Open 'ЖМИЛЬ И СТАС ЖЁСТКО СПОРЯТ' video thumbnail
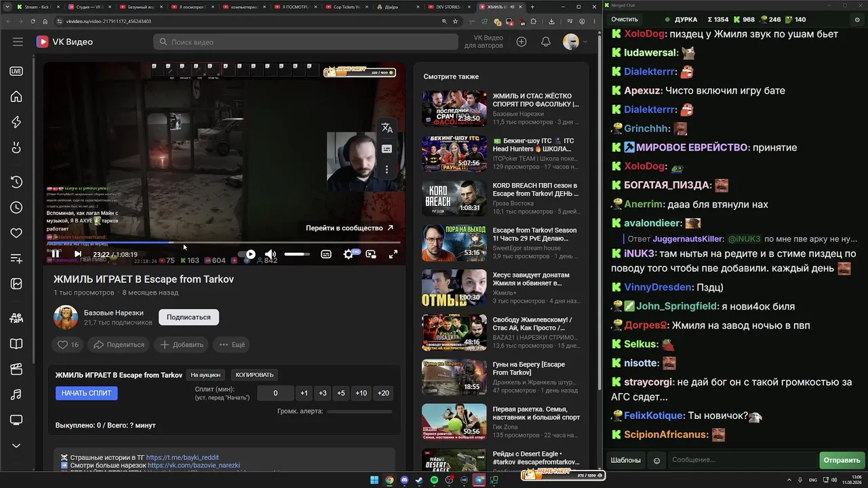 (x=454, y=108)
